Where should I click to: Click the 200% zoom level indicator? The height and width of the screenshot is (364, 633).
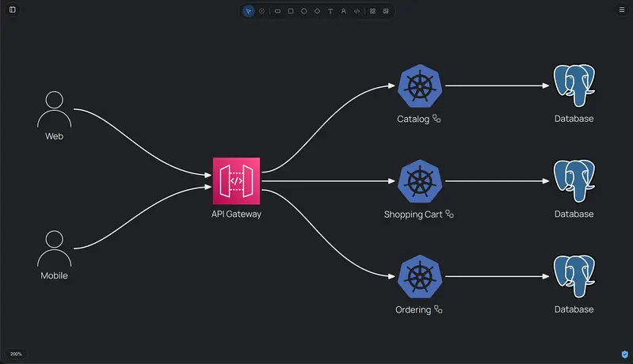pos(16,354)
